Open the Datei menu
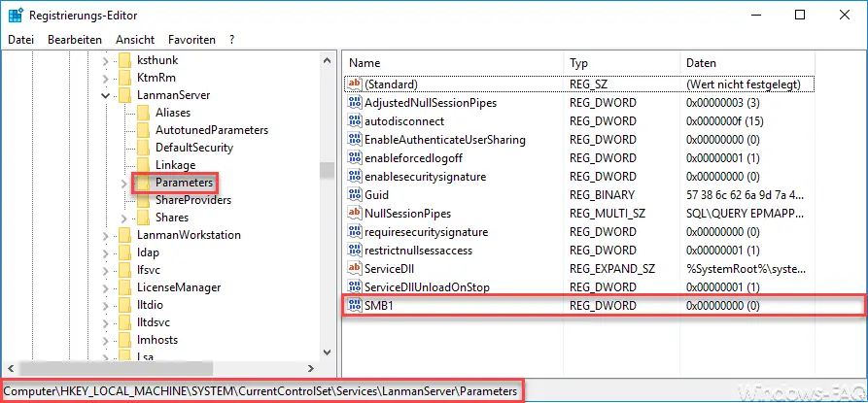This screenshot has height=403, width=868. coord(21,40)
